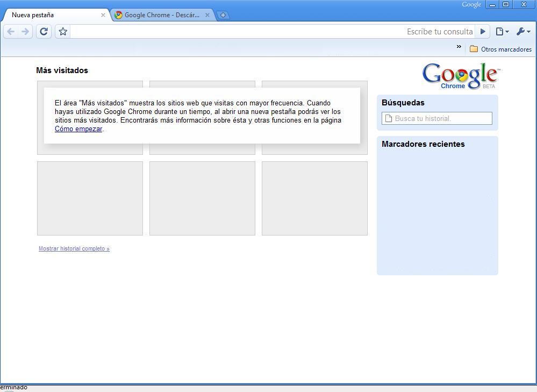Open a new tab with plus button
Screen dimensions: 537x392
(223, 15)
